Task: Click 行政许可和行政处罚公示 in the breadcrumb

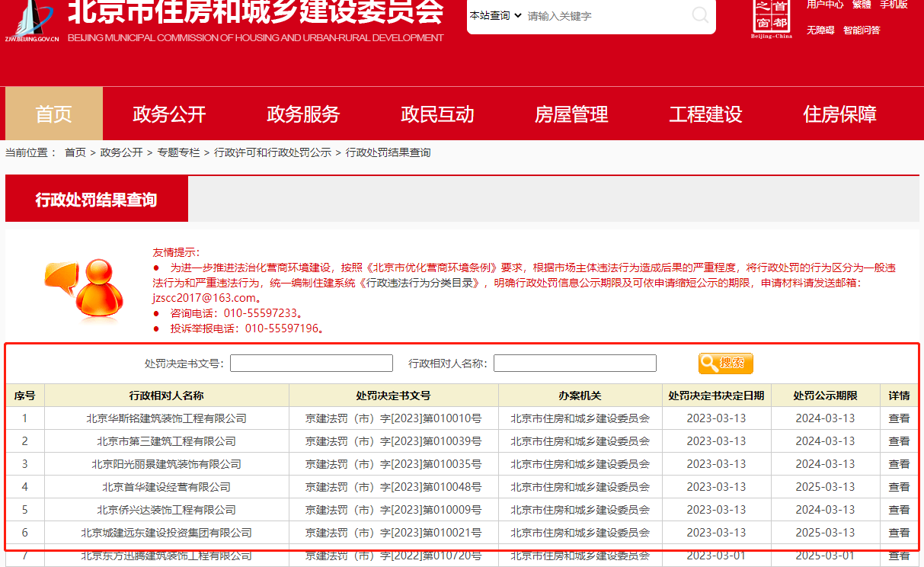Action: [x=273, y=152]
